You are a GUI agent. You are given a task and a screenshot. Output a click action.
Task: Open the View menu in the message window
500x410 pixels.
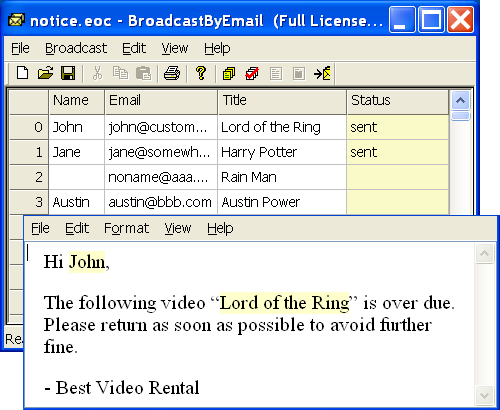coord(178,229)
